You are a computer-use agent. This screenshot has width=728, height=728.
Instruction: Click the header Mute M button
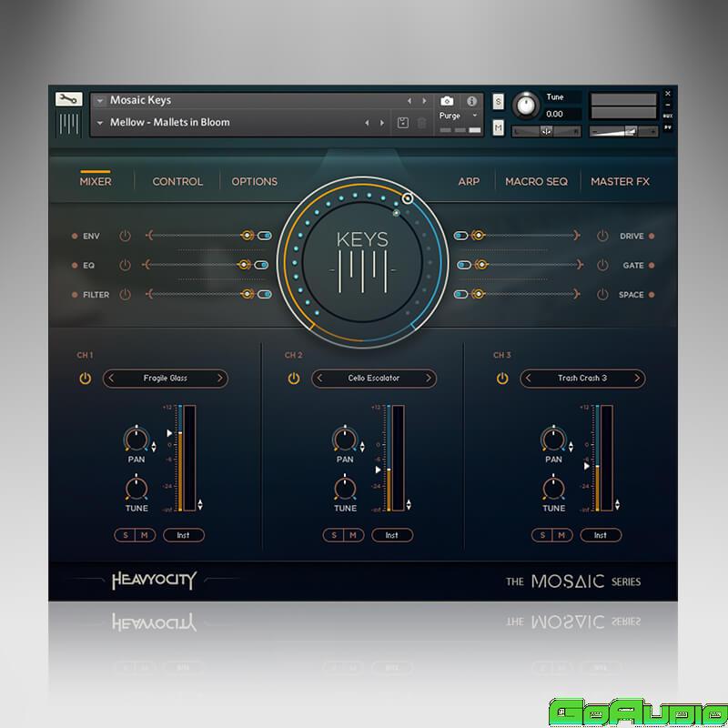coord(498,127)
